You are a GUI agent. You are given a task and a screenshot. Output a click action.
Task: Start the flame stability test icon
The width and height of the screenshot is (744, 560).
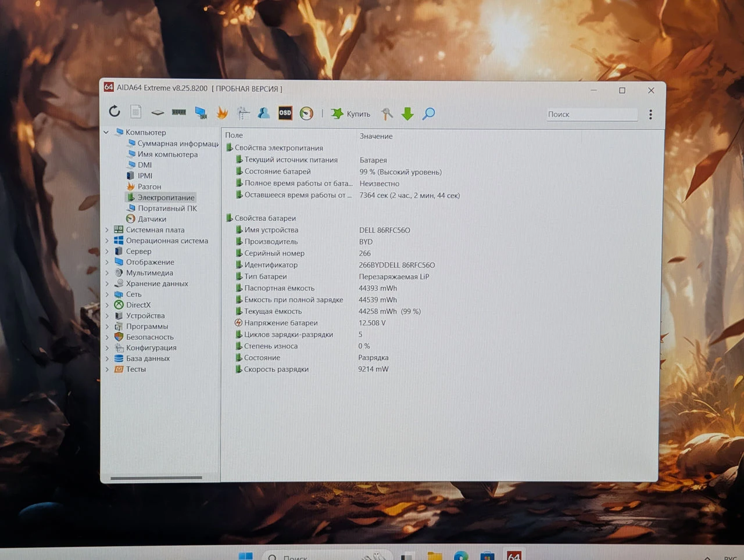(x=222, y=113)
